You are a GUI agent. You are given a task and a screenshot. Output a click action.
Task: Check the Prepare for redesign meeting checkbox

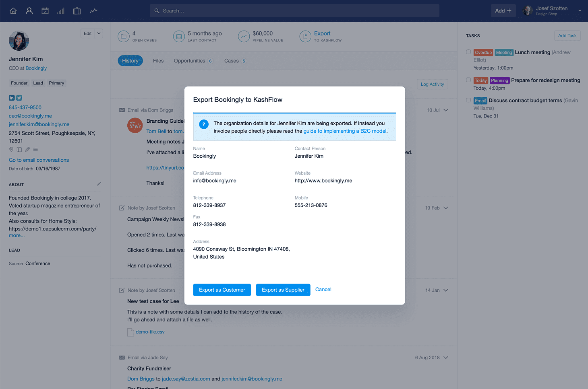click(468, 80)
